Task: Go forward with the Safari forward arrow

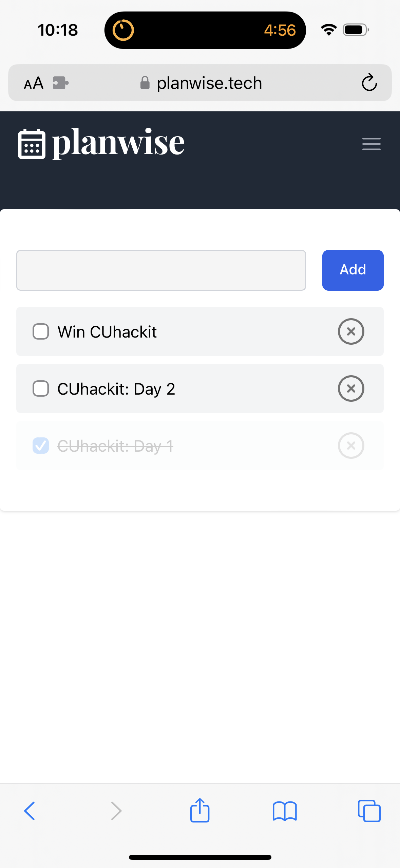Action: tap(116, 811)
